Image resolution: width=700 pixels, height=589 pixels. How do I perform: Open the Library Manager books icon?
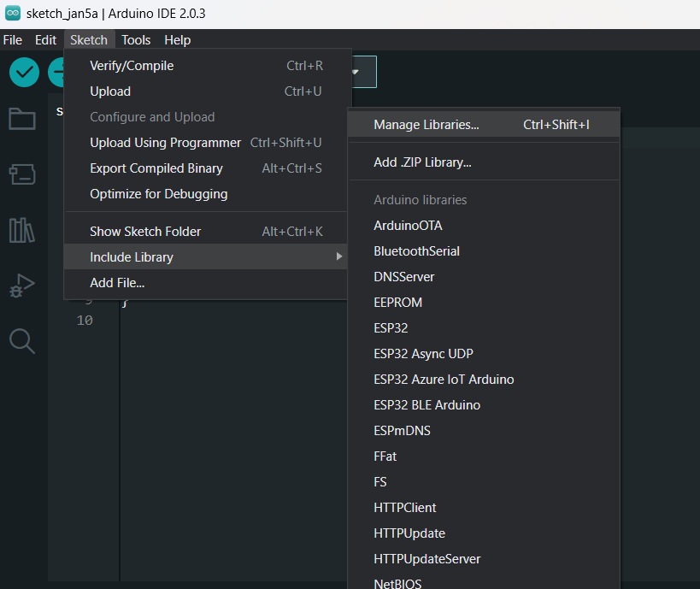(x=22, y=230)
